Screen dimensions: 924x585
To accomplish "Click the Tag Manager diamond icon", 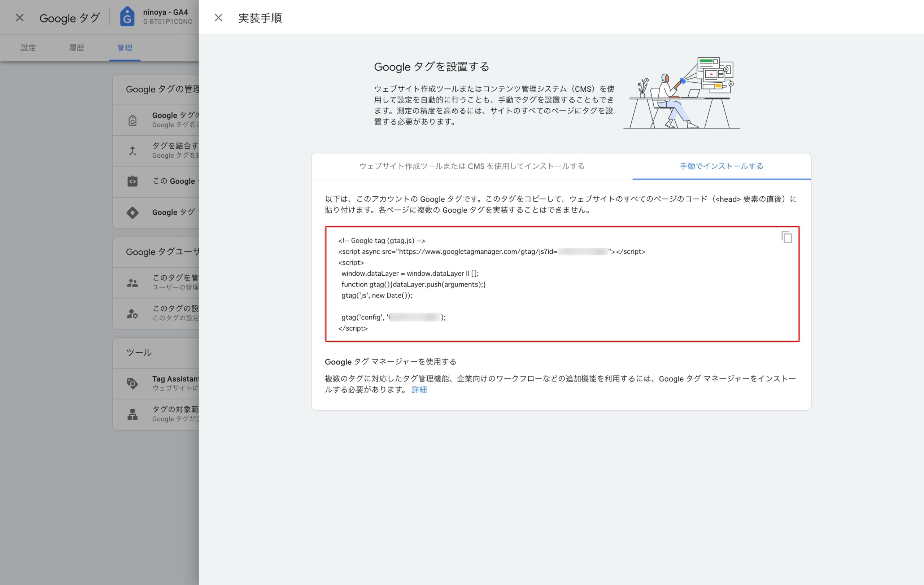I will tap(132, 213).
